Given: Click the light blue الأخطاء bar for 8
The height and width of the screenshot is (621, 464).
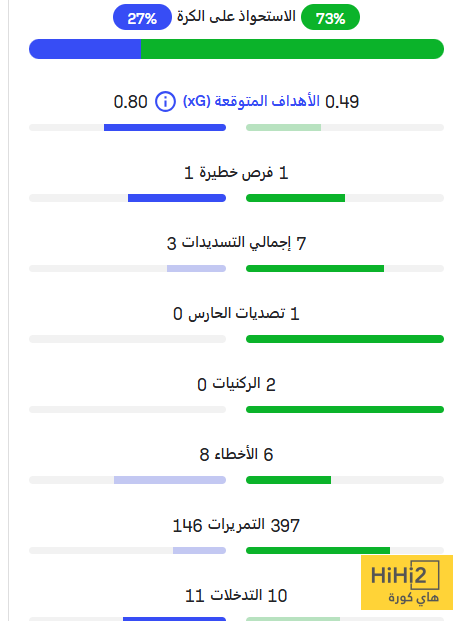Looking at the screenshot, I should pyautogui.click(x=170, y=480).
